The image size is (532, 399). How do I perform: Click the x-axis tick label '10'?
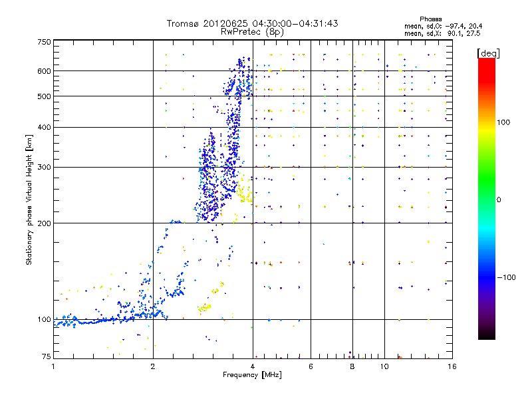[x=384, y=366]
